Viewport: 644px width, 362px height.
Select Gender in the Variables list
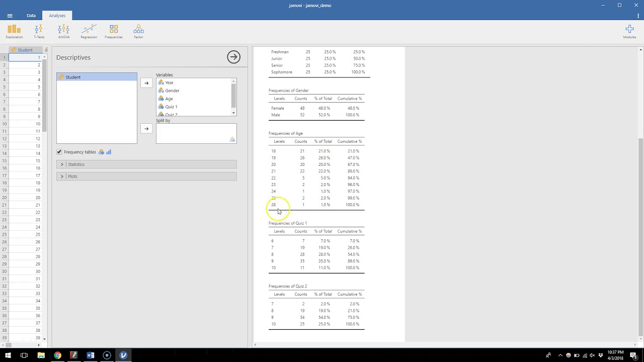tap(194, 90)
